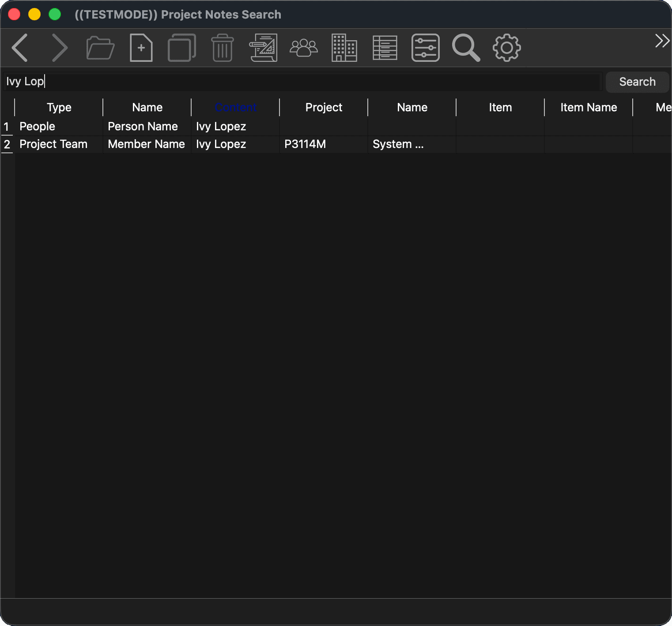Open the list table view icon
Image resolution: width=672 pixels, height=626 pixels.
click(x=385, y=48)
